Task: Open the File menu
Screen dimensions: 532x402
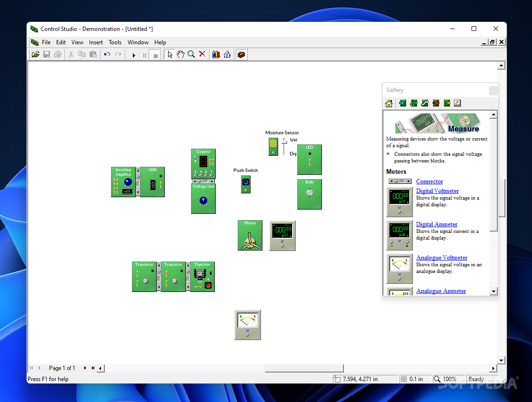Action: 46,42
